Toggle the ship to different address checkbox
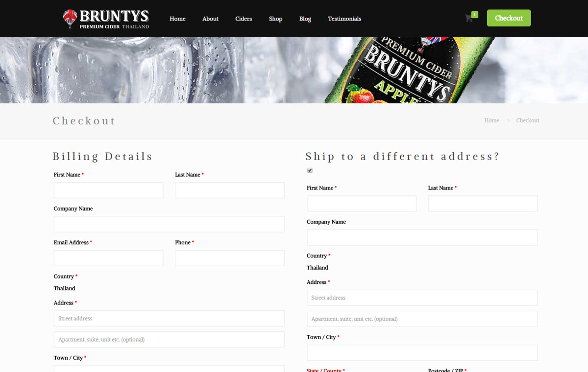Image resolution: width=588 pixels, height=372 pixels. coord(310,170)
